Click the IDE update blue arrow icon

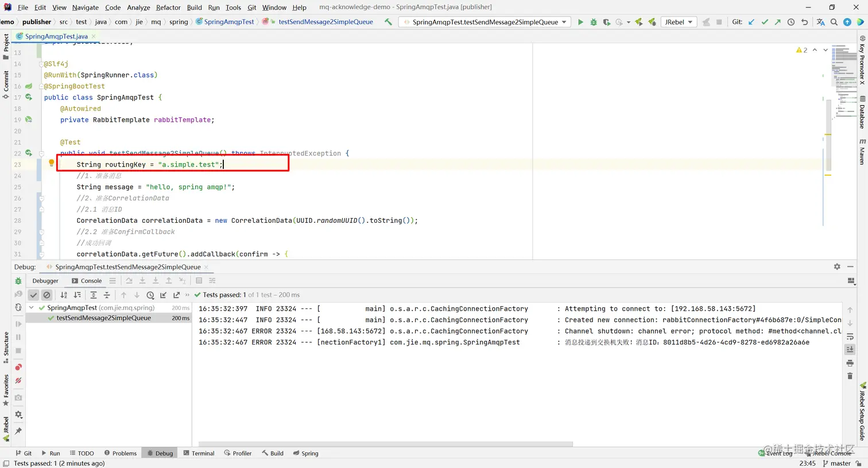pos(847,22)
